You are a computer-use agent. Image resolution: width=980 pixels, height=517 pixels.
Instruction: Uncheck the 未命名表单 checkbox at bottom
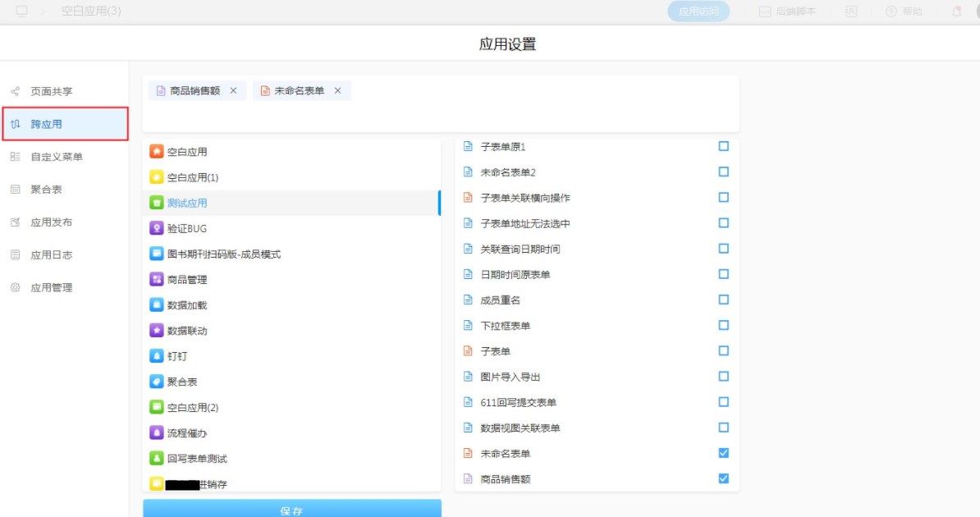pyautogui.click(x=723, y=453)
